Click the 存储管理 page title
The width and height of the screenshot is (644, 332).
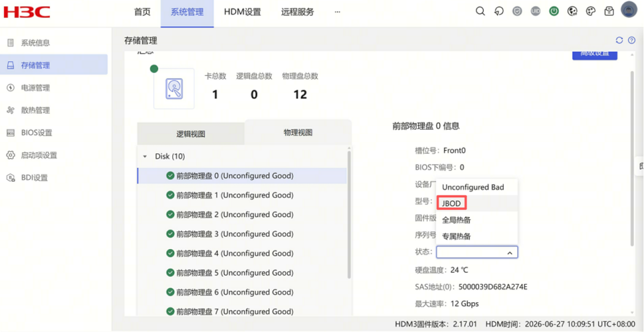click(x=141, y=40)
